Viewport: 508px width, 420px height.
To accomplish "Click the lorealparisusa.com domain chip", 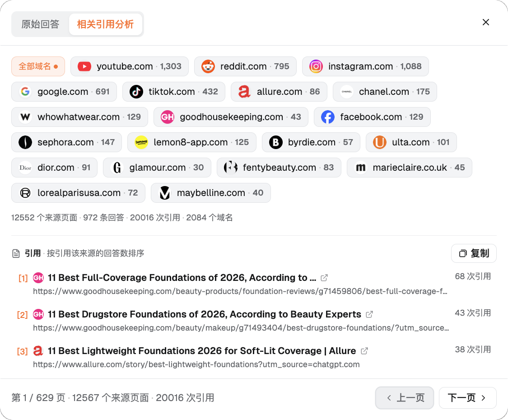I will pyautogui.click(x=78, y=193).
